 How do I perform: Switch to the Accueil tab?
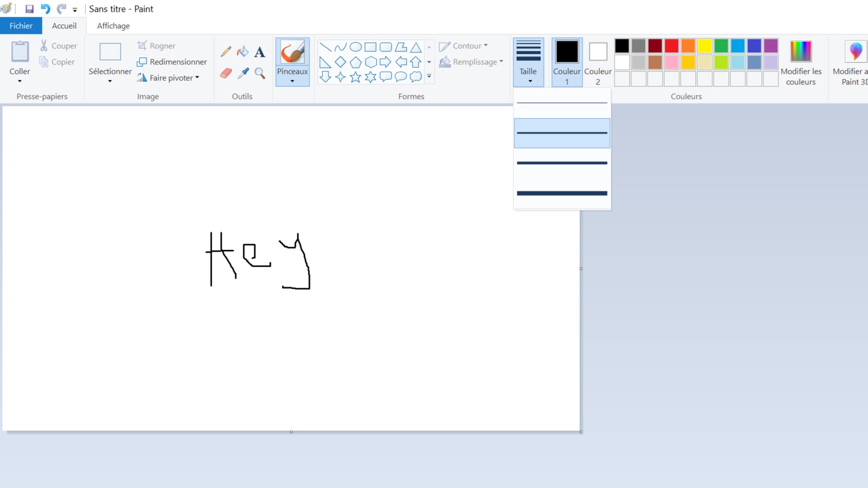point(64,26)
